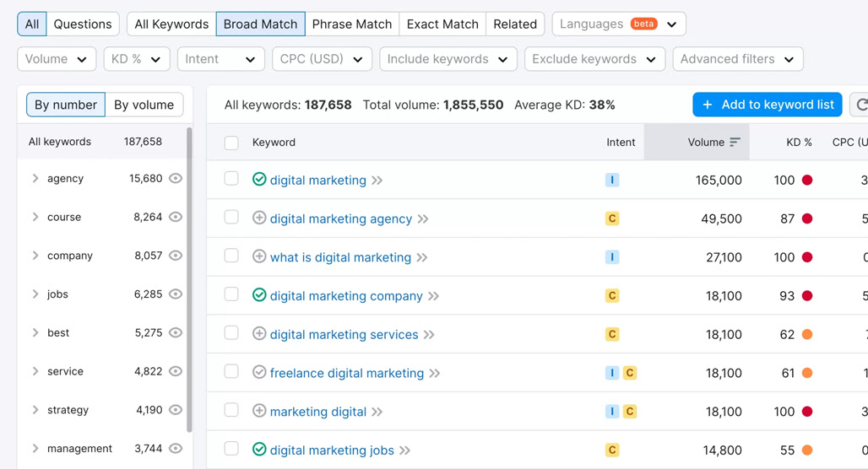Viewport: 868px width, 469px height.
Task: Switch grouping to By number
Action: click(x=66, y=105)
